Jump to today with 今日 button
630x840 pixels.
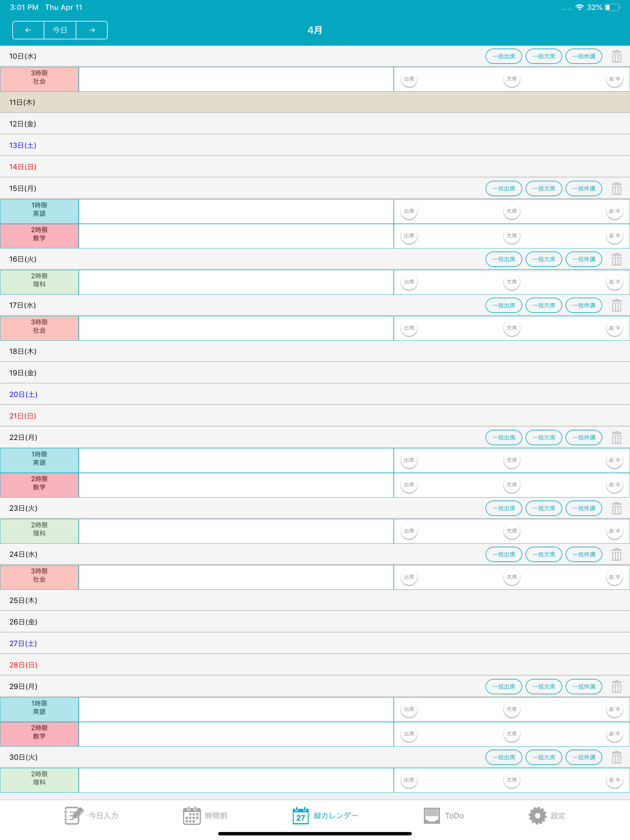tap(60, 30)
